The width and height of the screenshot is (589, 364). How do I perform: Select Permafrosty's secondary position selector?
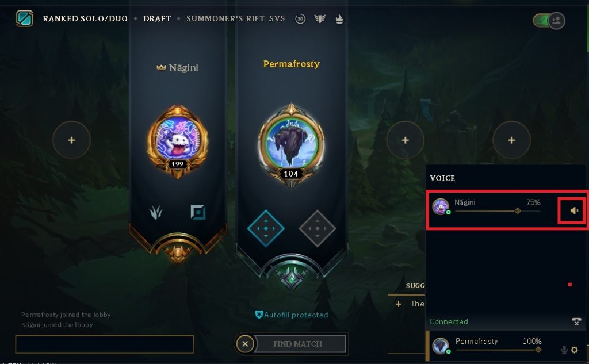pyautogui.click(x=318, y=228)
